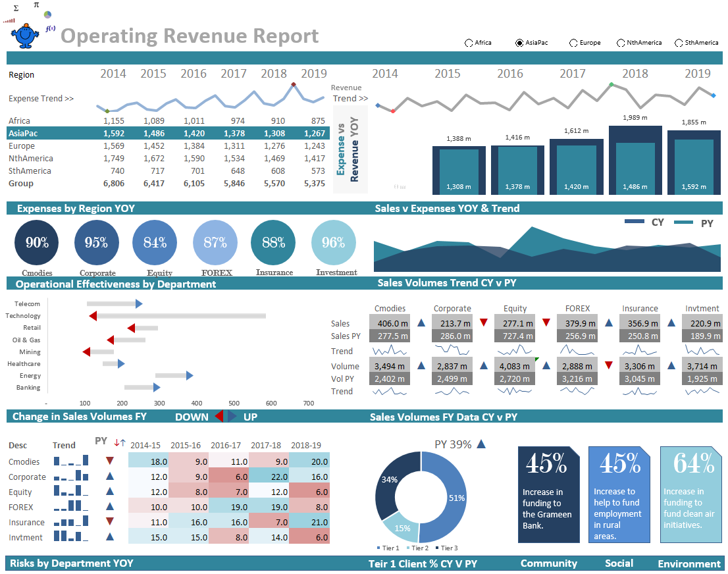Select the f(x) function icon
The image size is (728, 574).
(51, 28)
